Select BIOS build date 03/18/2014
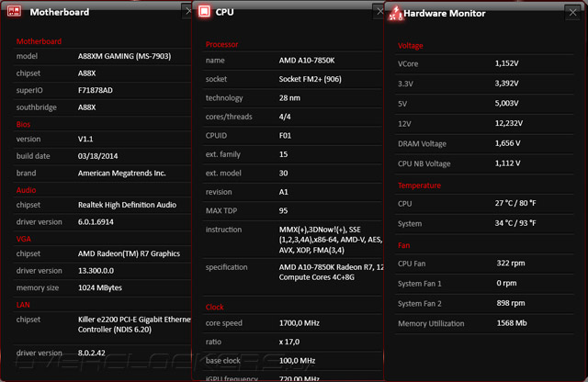This screenshot has height=382, width=588. 97,156
